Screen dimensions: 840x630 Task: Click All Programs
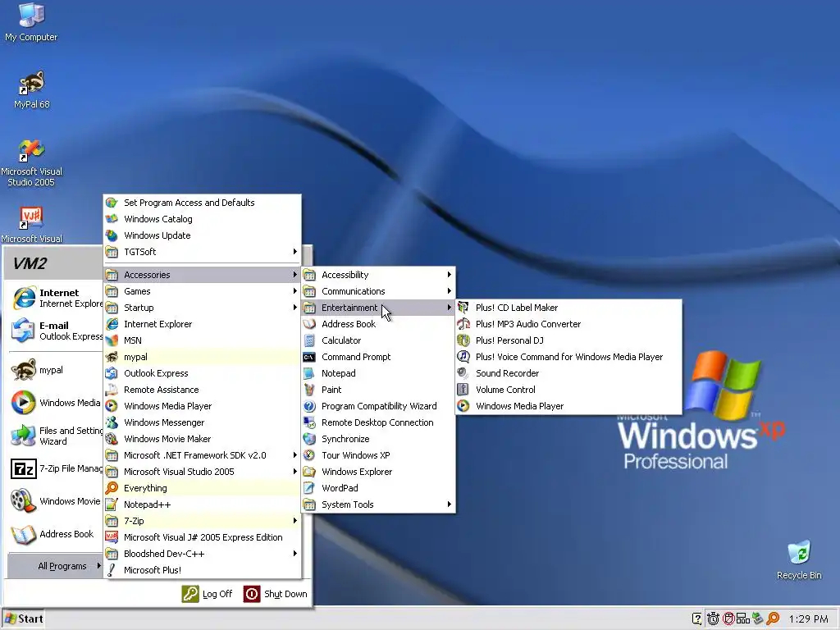[55, 566]
